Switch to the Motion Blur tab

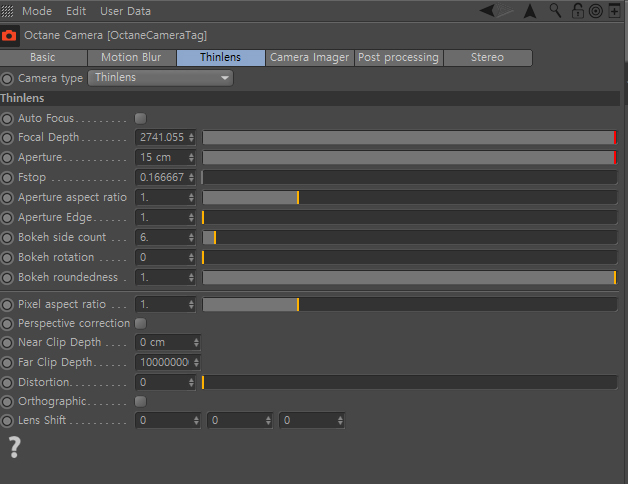pyautogui.click(x=131, y=58)
